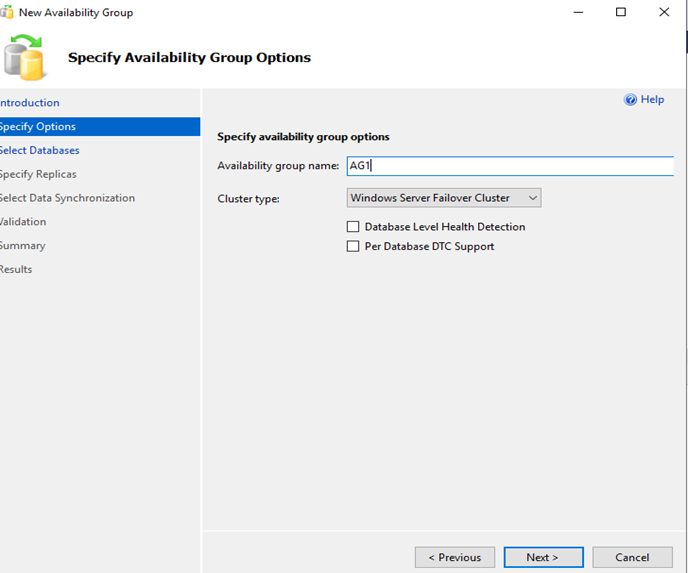Enable Database Level Health Detection checkbox
The image size is (688, 573).
[353, 227]
